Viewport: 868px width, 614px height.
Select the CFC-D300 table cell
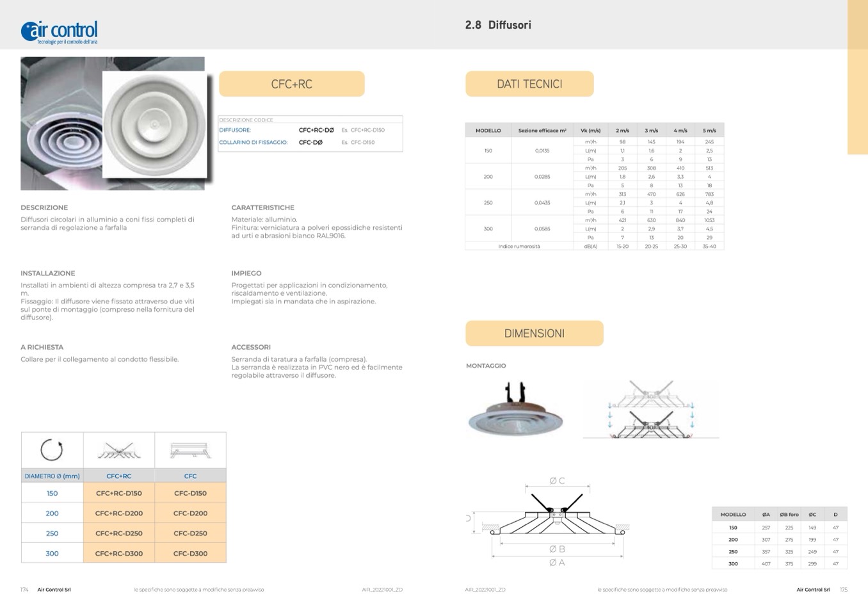[x=190, y=554]
